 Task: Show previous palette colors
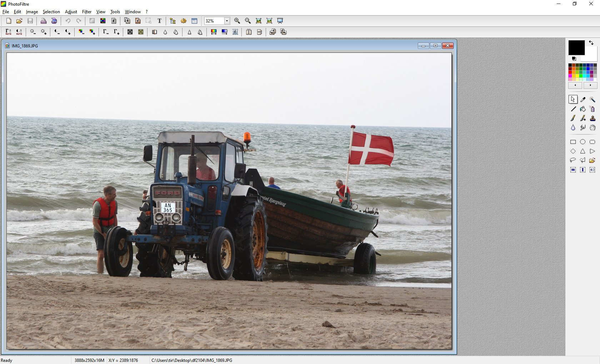click(575, 85)
